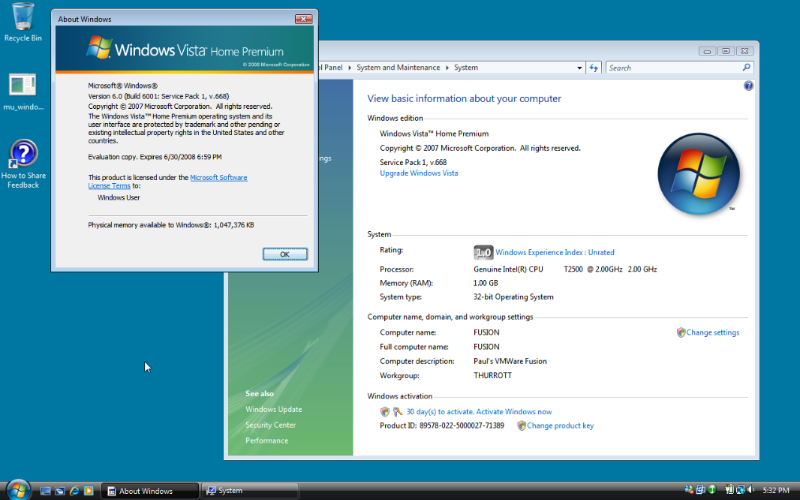Screen dimensions: 800x500
Task: Click Switch between windows quick launch icon
Action: (x=60, y=491)
